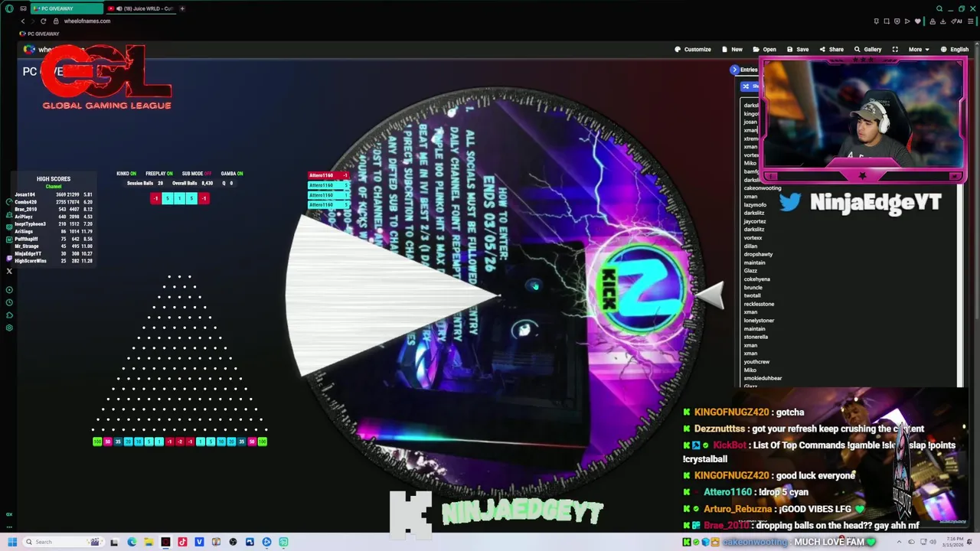
Task: Mute the Juice WRLD tab via speaker icon
Action: coord(119,8)
